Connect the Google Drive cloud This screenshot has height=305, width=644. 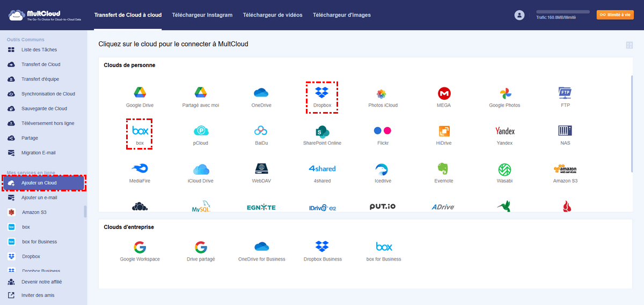(140, 97)
